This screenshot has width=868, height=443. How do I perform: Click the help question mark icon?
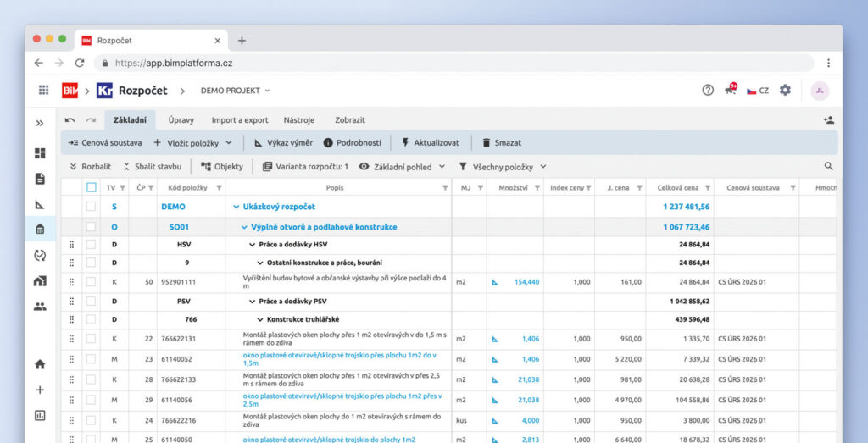[708, 91]
